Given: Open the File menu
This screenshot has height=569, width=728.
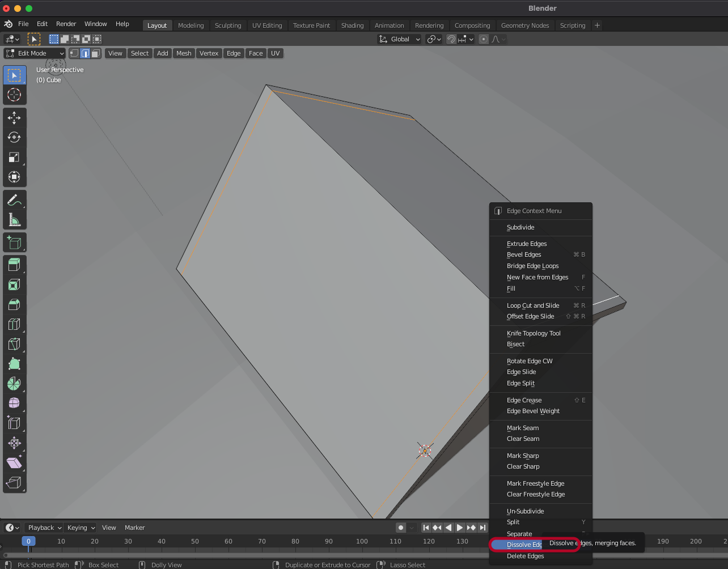Looking at the screenshot, I should pyautogui.click(x=23, y=24).
